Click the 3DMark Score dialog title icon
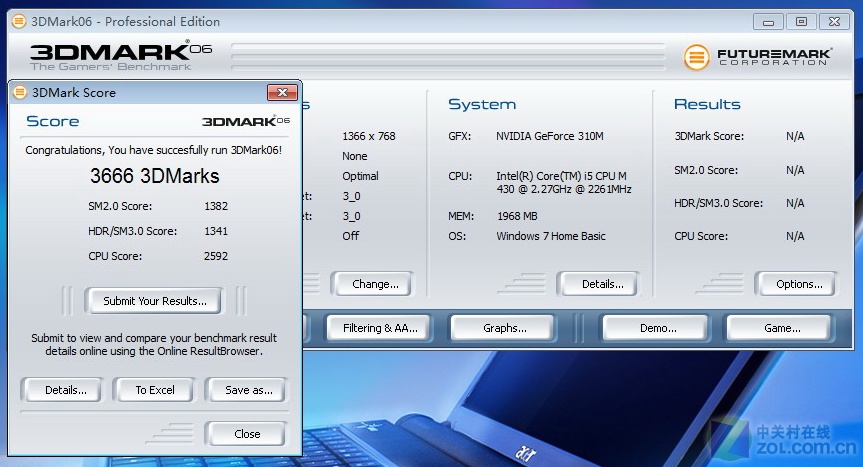Image resolution: width=863 pixels, height=467 pixels. pyautogui.click(x=19, y=92)
